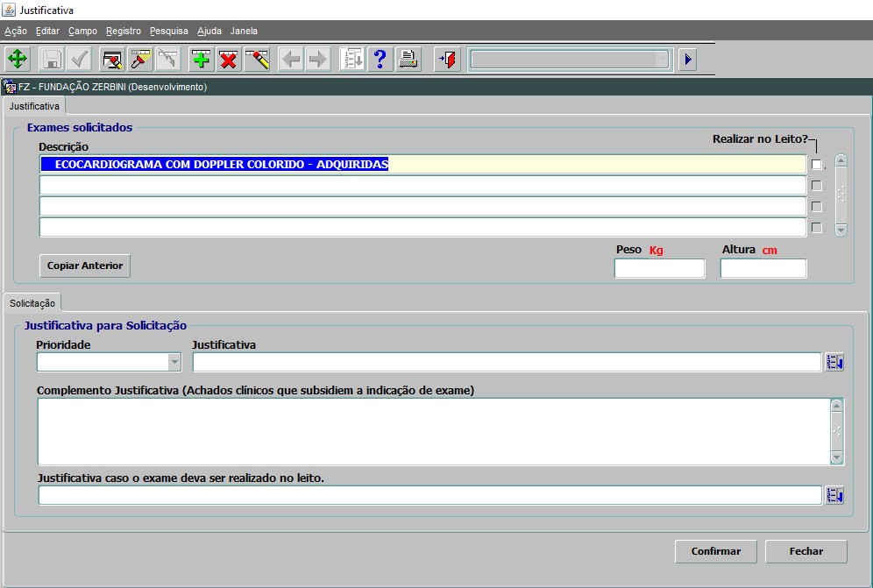This screenshot has width=873, height=588.
Task: Toggle the second row Realizar no Leito checkbox
Action: [816, 186]
